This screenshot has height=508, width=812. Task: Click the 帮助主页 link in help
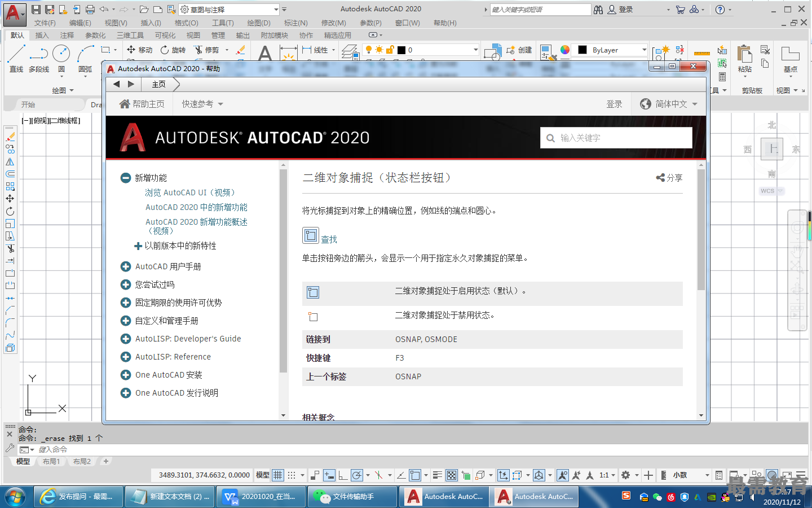142,104
